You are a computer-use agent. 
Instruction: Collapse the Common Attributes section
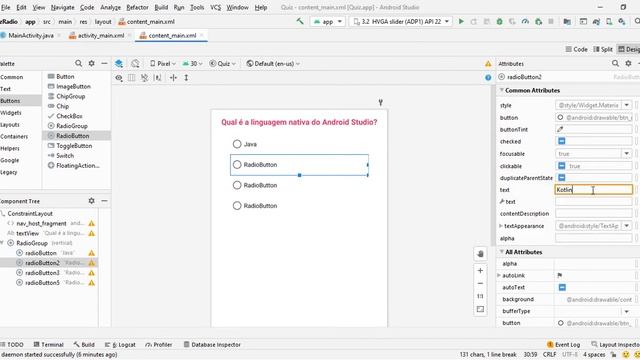point(502,90)
